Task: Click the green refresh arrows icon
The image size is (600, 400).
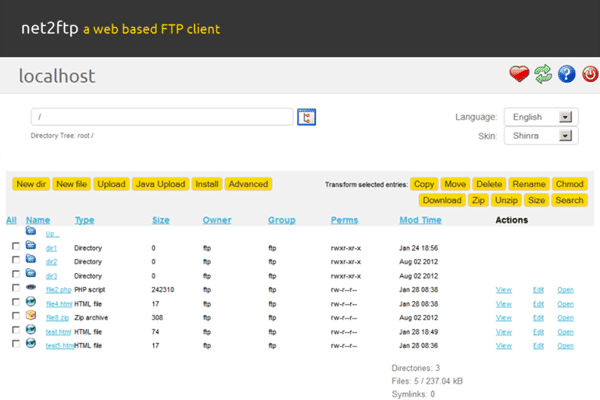Action: click(x=543, y=74)
